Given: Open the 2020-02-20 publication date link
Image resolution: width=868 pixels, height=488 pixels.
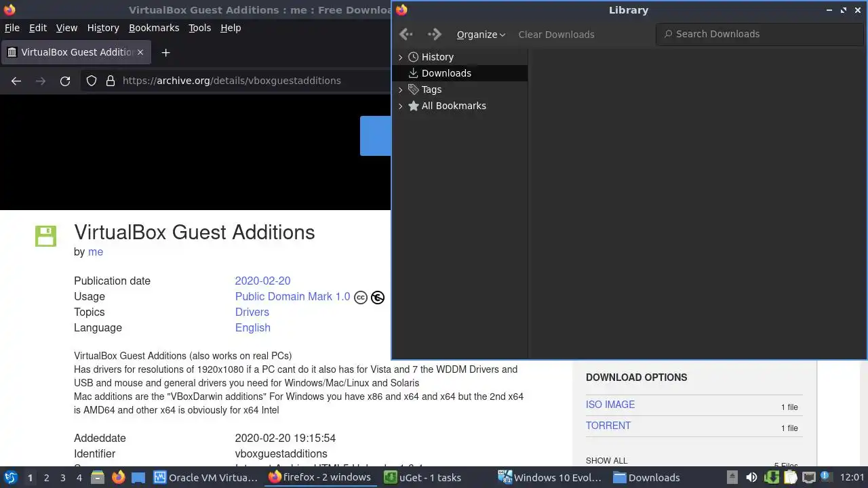Looking at the screenshot, I should click(x=262, y=281).
